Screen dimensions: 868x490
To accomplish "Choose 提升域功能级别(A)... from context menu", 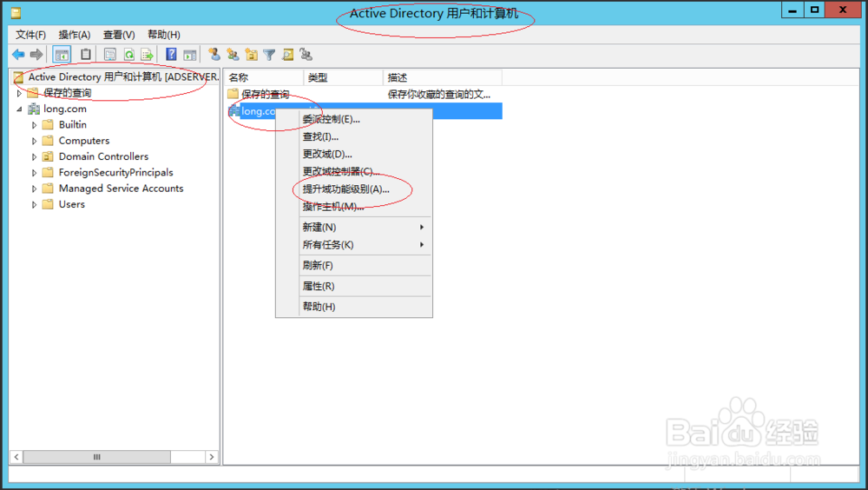I will [354, 189].
